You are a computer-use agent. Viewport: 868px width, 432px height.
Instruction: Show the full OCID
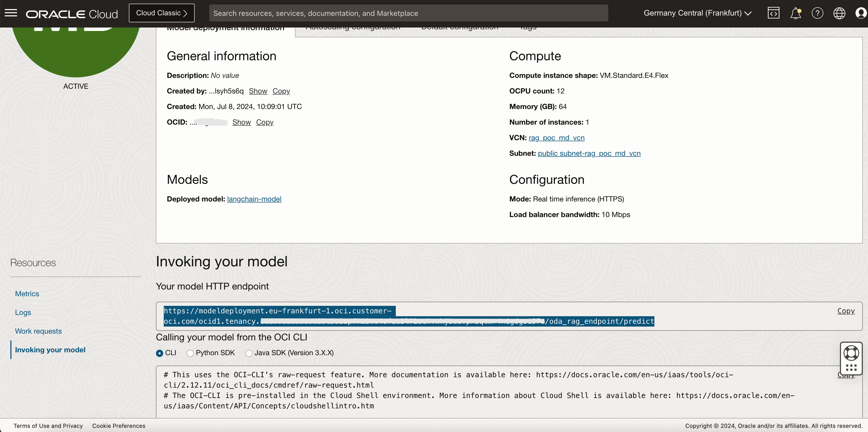click(242, 122)
